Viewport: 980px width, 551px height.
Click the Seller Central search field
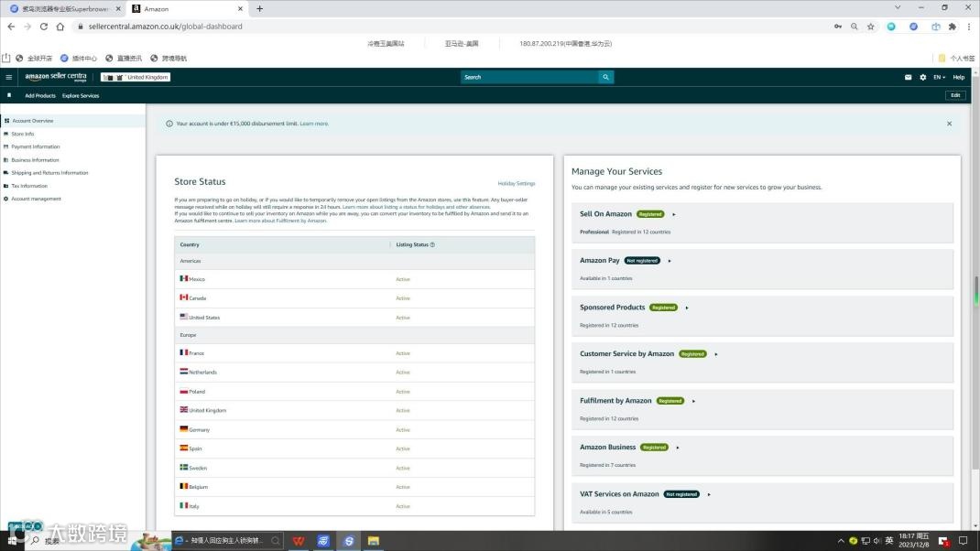[529, 77]
